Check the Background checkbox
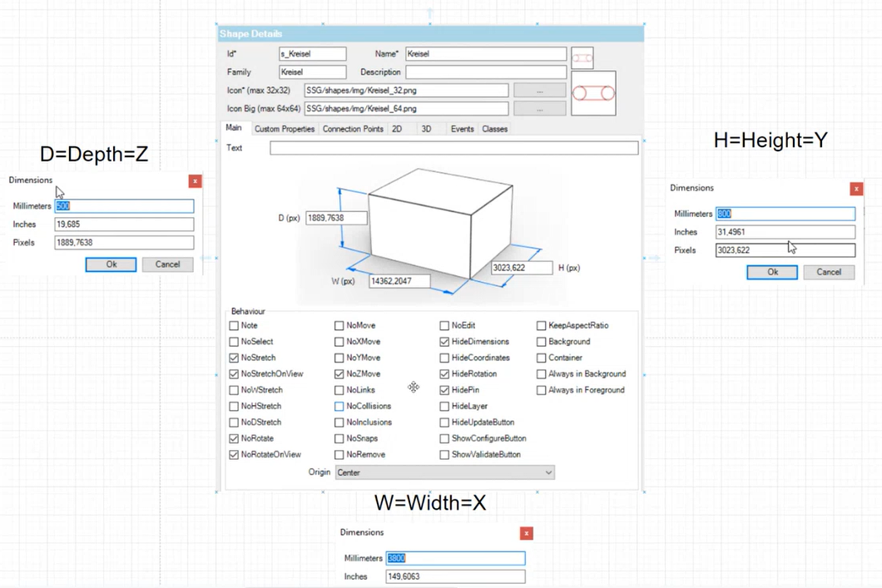The height and width of the screenshot is (588, 882). point(541,342)
